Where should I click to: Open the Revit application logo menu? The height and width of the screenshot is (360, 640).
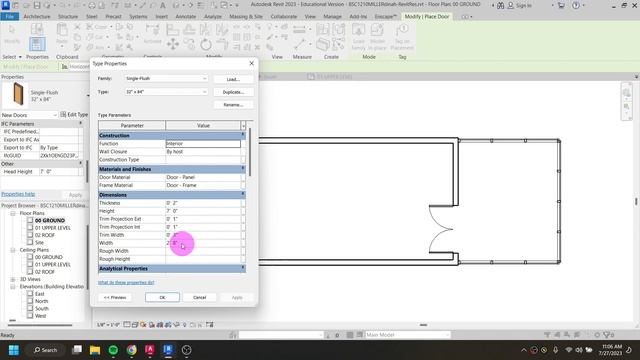(x=5, y=5)
